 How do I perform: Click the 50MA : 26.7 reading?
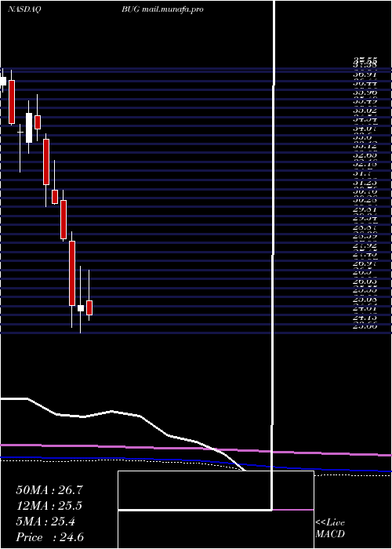(49, 490)
